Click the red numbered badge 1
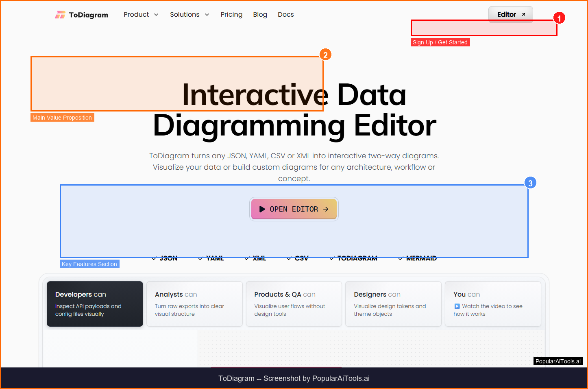This screenshot has height=389, width=588. click(559, 18)
